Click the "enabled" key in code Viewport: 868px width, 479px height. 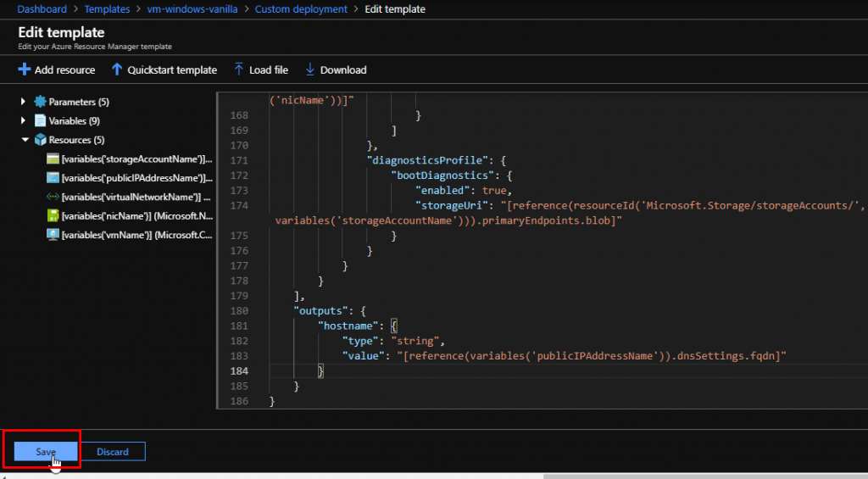coord(442,190)
